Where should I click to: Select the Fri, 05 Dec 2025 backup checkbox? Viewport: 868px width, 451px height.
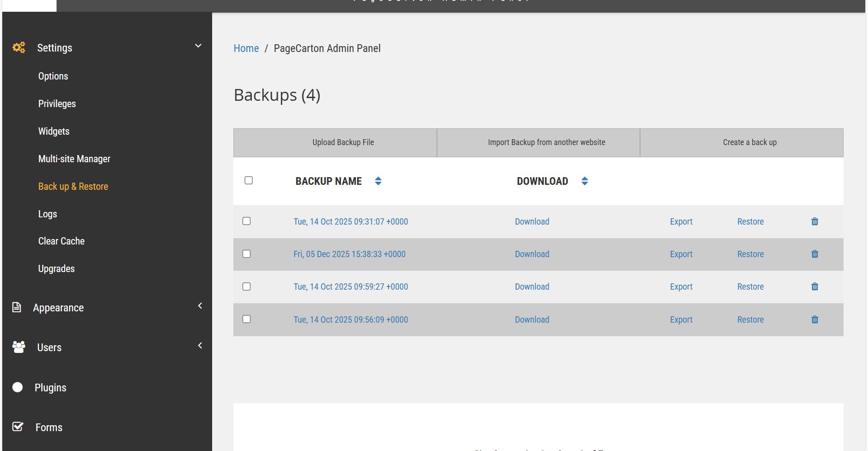pyautogui.click(x=247, y=254)
